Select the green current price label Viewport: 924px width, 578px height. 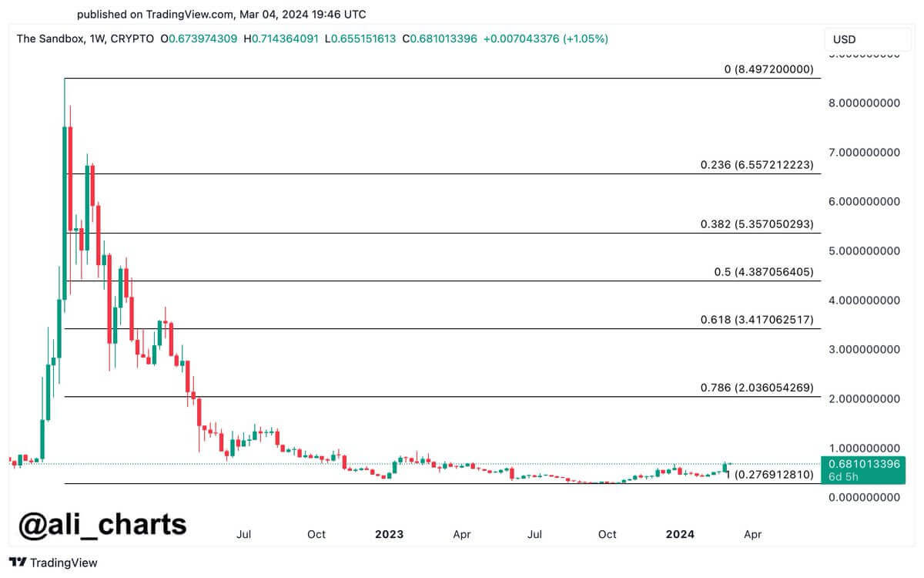point(864,465)
